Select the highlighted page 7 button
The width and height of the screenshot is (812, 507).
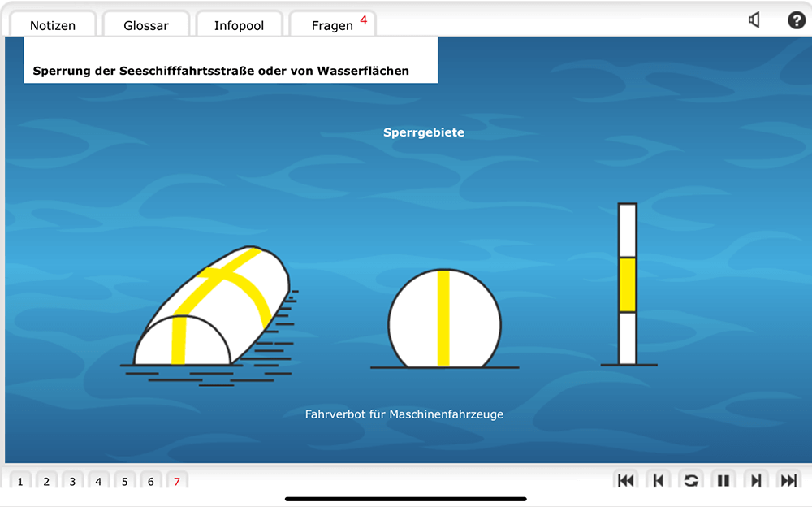pyautogui.click(x=176, y=482)
